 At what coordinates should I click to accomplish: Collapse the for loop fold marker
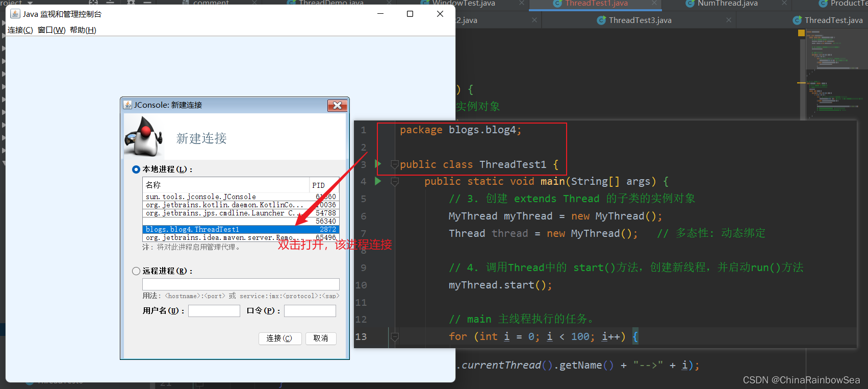pos(394,337)
